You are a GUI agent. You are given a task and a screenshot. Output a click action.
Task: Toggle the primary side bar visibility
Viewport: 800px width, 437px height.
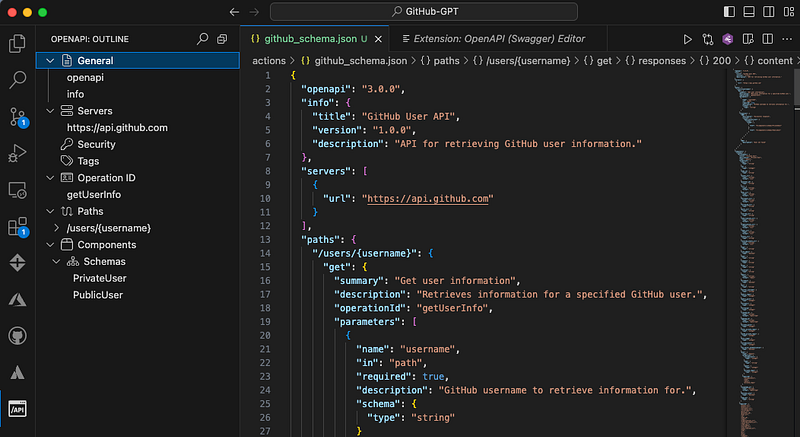point(729,12)
